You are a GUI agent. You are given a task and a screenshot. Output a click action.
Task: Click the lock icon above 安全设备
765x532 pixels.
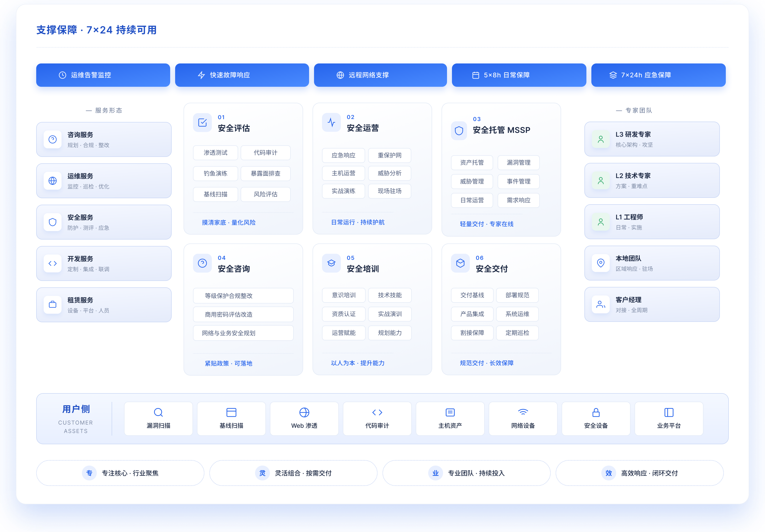click(x=596, y=413)
